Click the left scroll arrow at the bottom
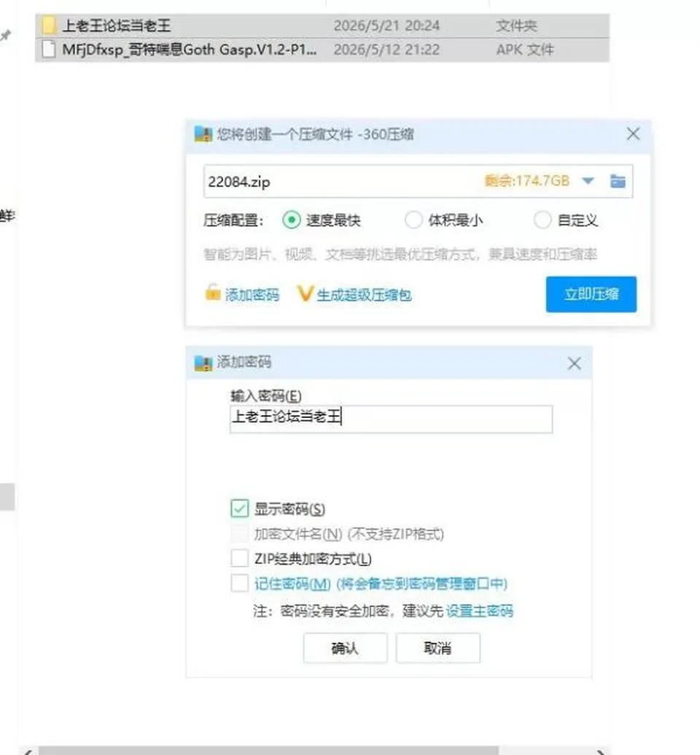 point(28,751)
